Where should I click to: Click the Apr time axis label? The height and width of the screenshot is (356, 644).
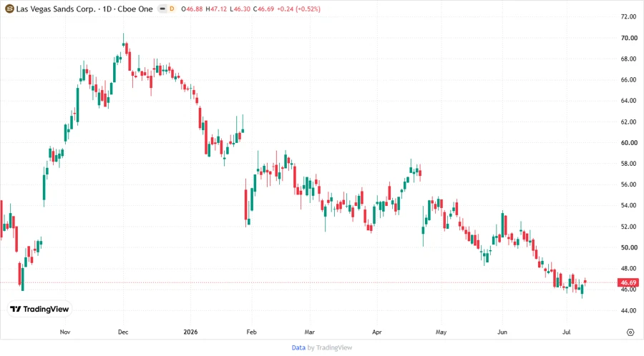[x=376, y=332]
